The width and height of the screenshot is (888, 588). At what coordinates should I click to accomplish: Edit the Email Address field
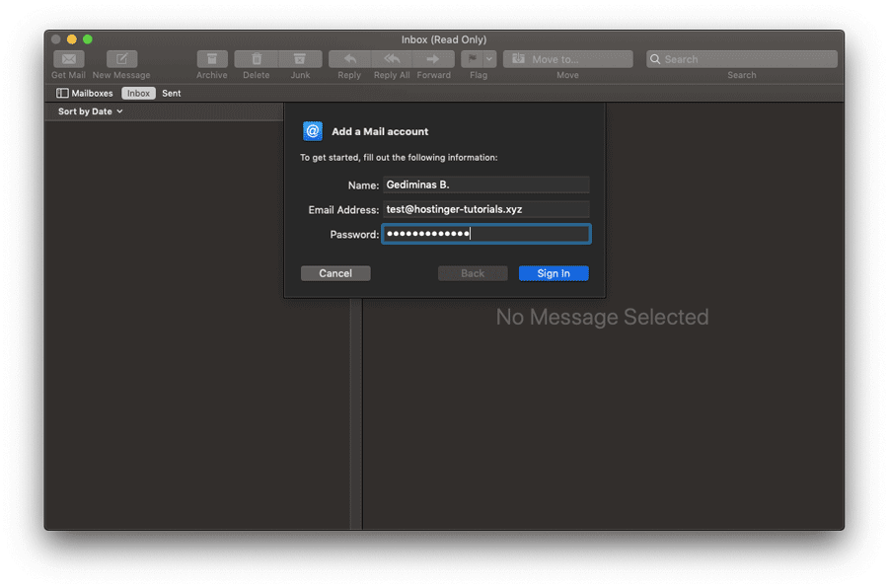pyautogui.click(x=485, y=209)
